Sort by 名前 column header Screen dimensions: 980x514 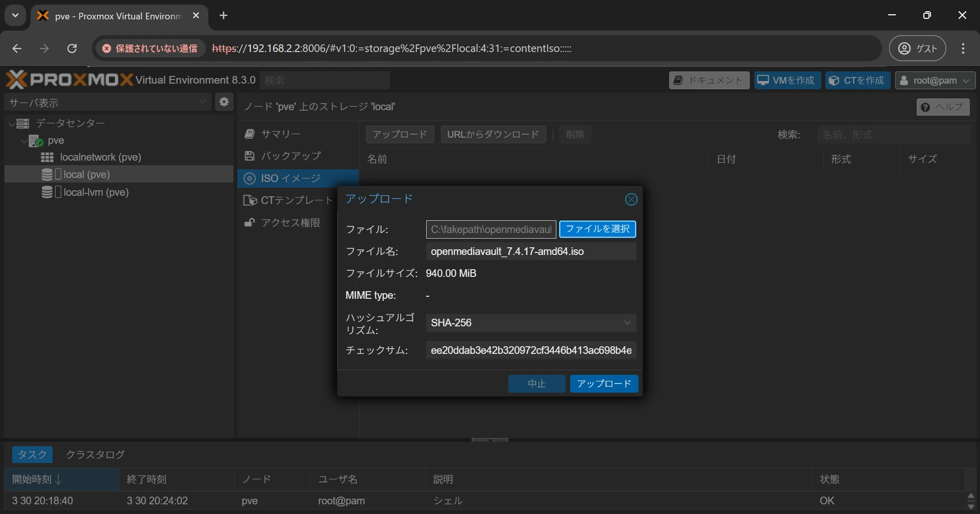534,159
